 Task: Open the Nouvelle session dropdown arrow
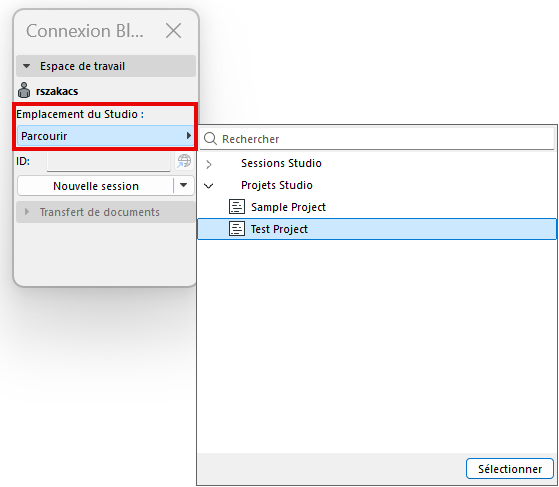184,185
